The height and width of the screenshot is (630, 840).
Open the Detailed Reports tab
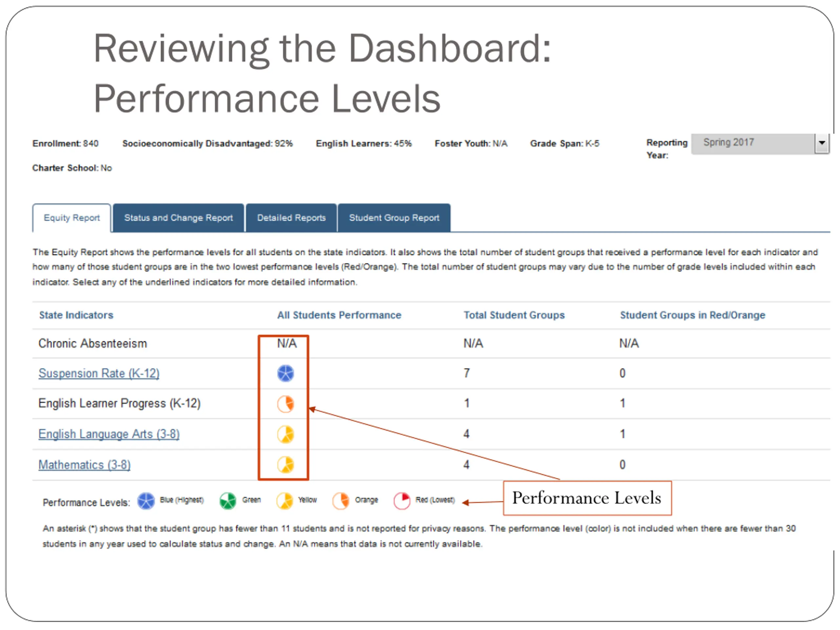(291, 218)
